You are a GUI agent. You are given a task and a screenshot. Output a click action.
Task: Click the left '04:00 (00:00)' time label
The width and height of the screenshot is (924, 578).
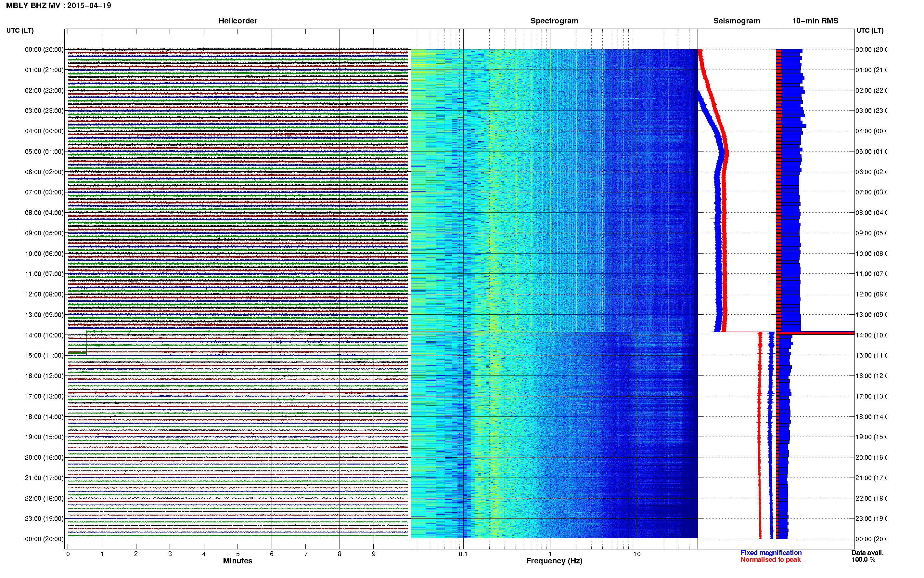pos(44,131)
